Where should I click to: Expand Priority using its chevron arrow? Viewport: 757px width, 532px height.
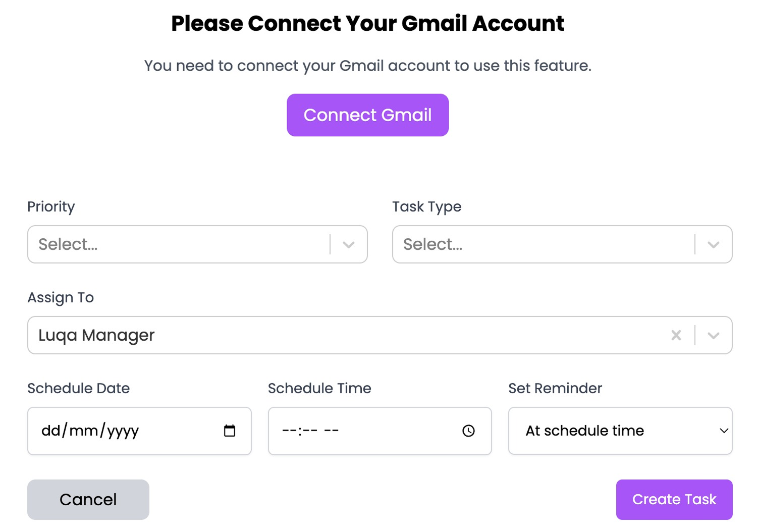(x=349, y=245)
